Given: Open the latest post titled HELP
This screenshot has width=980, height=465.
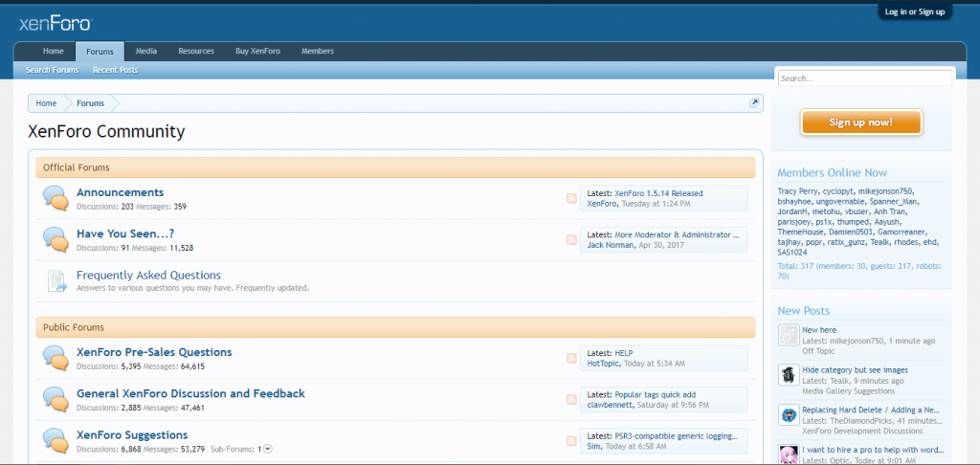Looking at the screenshot, I should click(x=624, y=353).
